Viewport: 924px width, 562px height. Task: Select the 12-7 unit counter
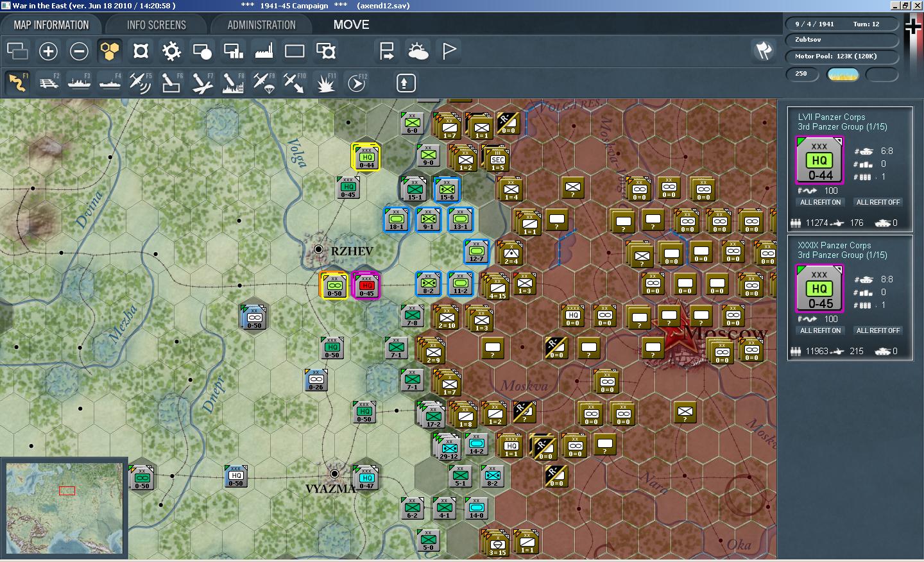pos(476,252)
